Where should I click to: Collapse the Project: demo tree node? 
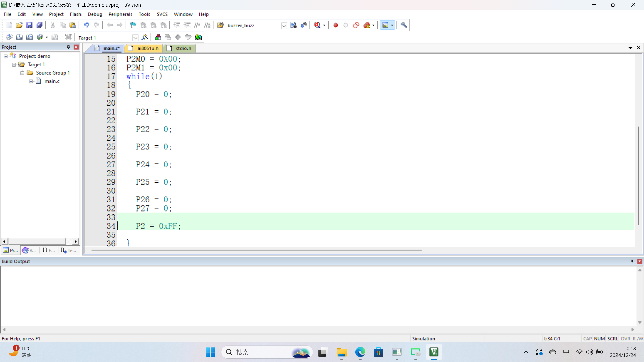click(x=6, y=56)
